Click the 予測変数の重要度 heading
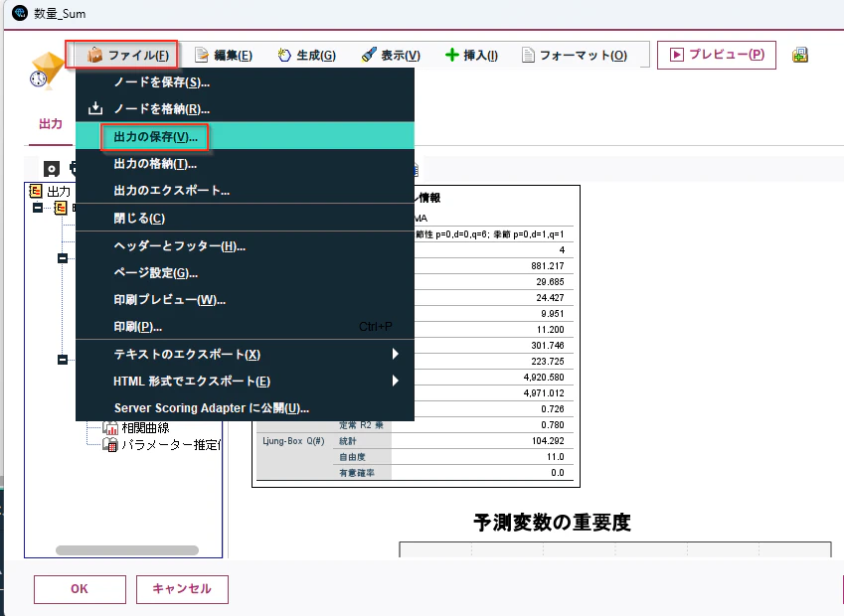The image size is (844, 616). click(x=552, y=523)
